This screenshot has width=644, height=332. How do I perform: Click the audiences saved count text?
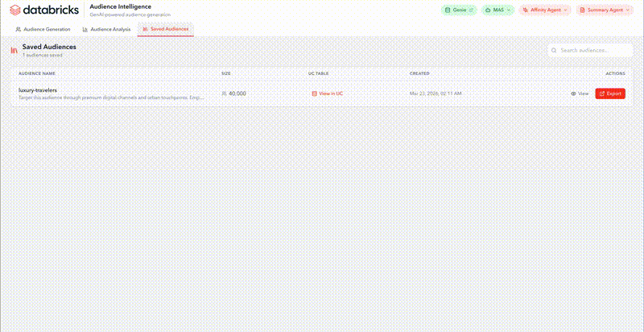pos(43,55)
